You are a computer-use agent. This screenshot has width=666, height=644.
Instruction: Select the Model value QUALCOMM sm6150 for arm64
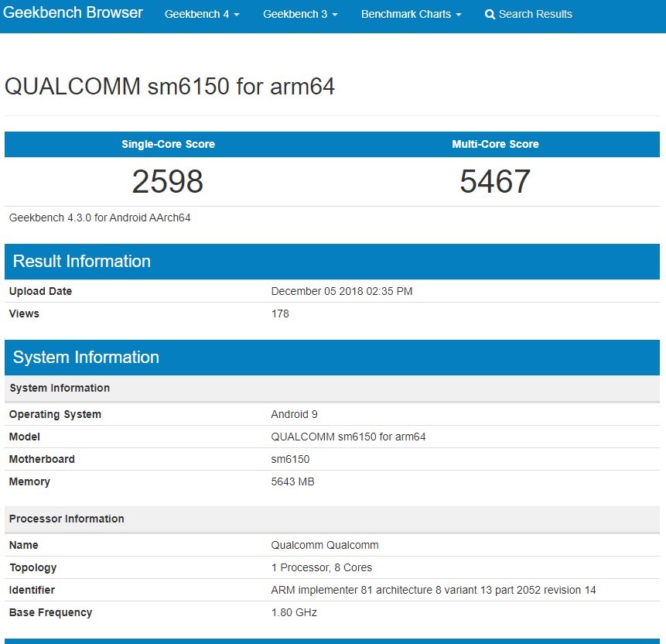tap(348, 437)
